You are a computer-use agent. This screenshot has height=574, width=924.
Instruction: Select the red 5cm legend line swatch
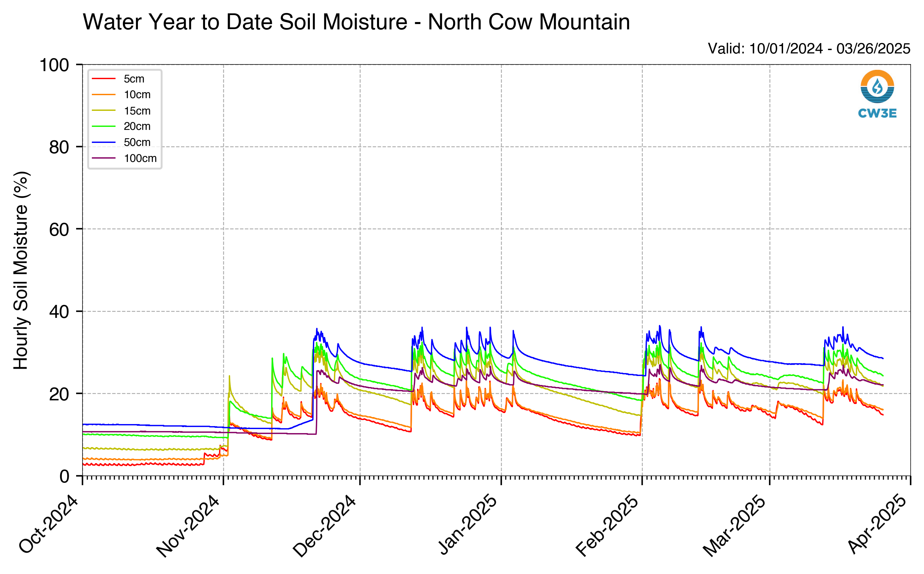[104, 78]
